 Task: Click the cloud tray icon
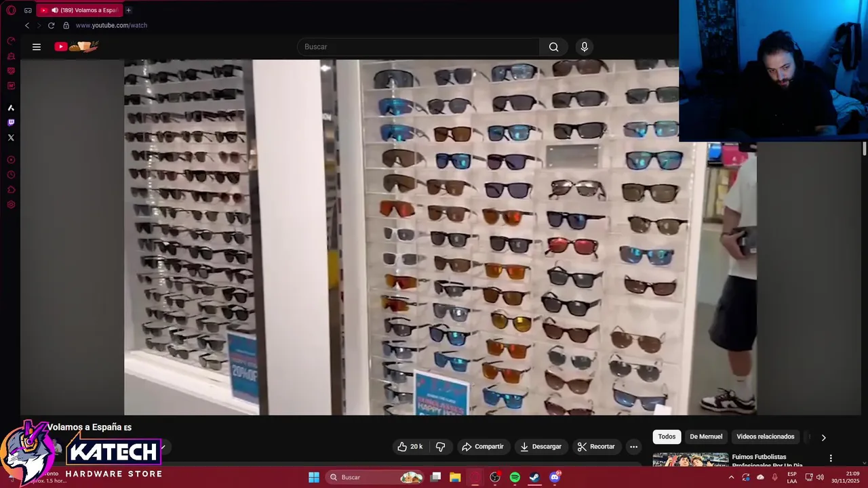760,477
